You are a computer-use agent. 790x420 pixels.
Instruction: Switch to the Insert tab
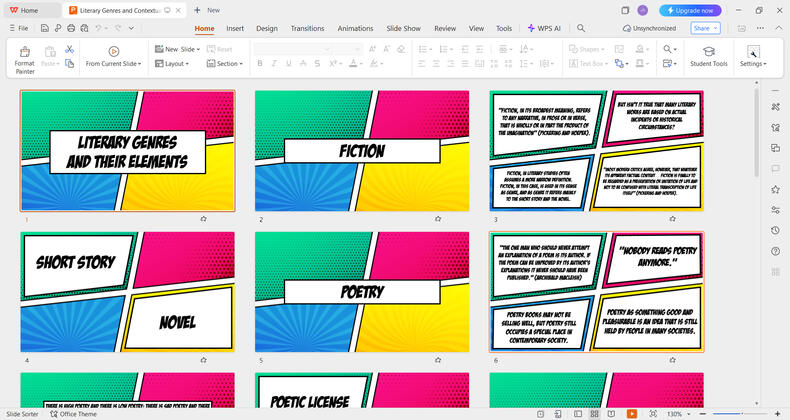(x=235, y=28)
